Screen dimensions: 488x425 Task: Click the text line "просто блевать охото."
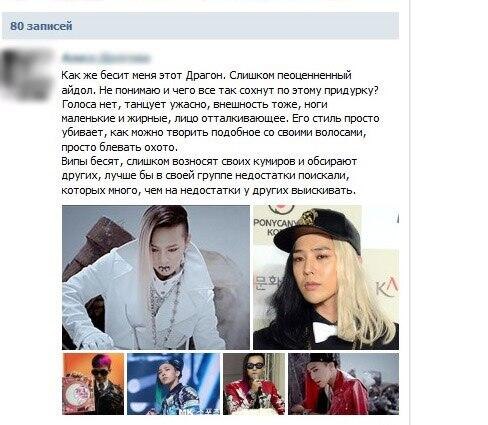tap(120, 147)
